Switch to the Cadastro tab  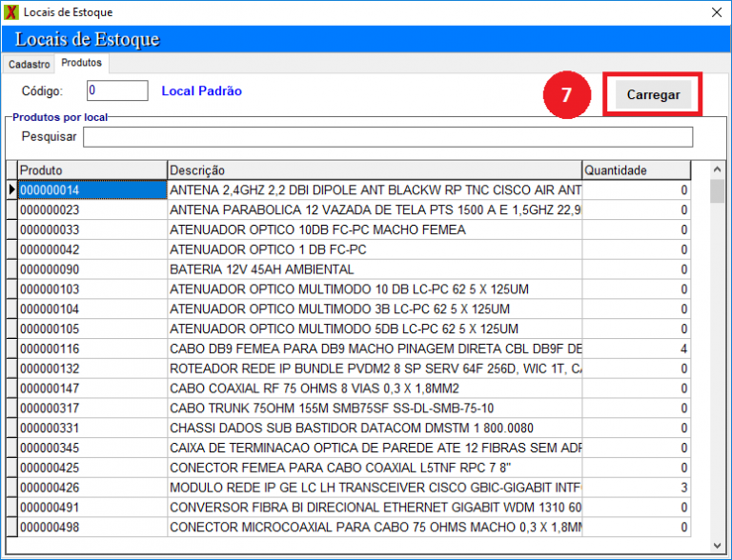(x=29, y=64)
